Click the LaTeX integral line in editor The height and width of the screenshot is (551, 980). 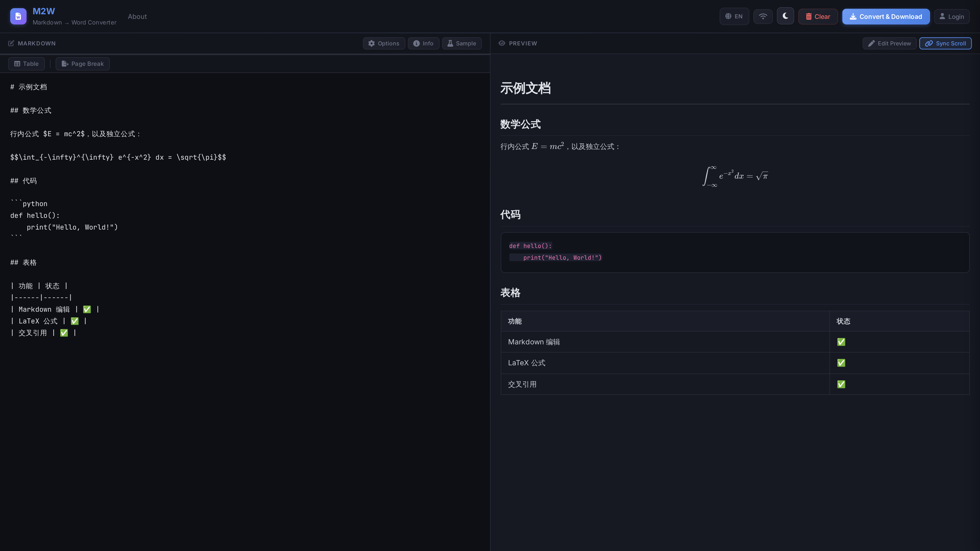[118, 157]
